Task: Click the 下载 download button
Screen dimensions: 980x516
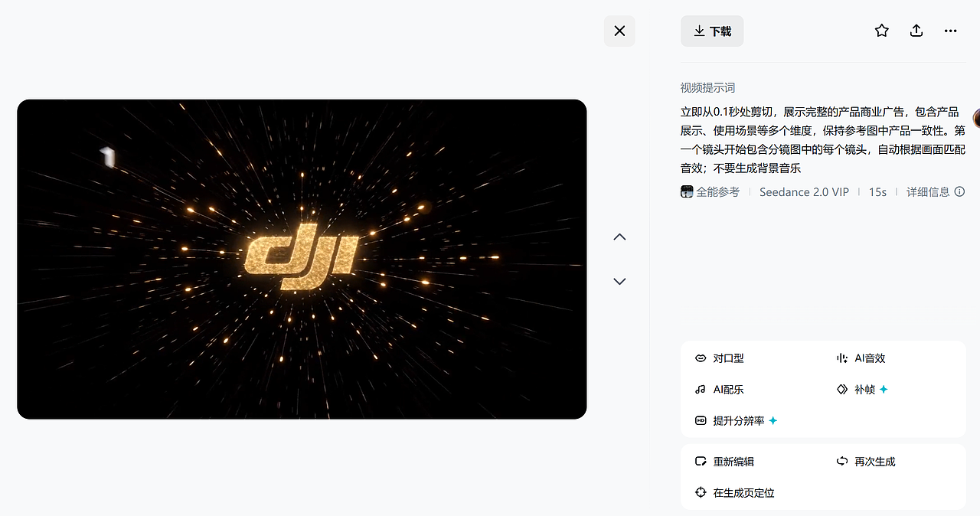Action: click(x=712, y=31)
